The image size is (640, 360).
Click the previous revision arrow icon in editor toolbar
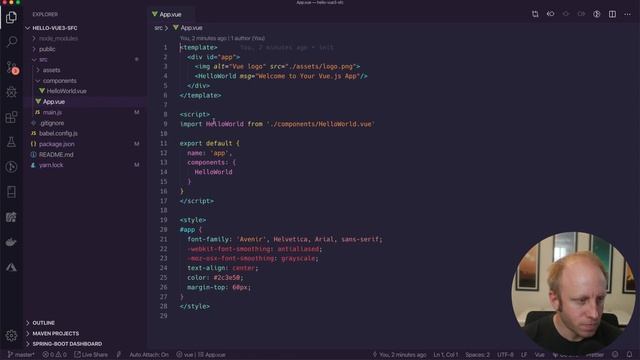pos(551,14)
